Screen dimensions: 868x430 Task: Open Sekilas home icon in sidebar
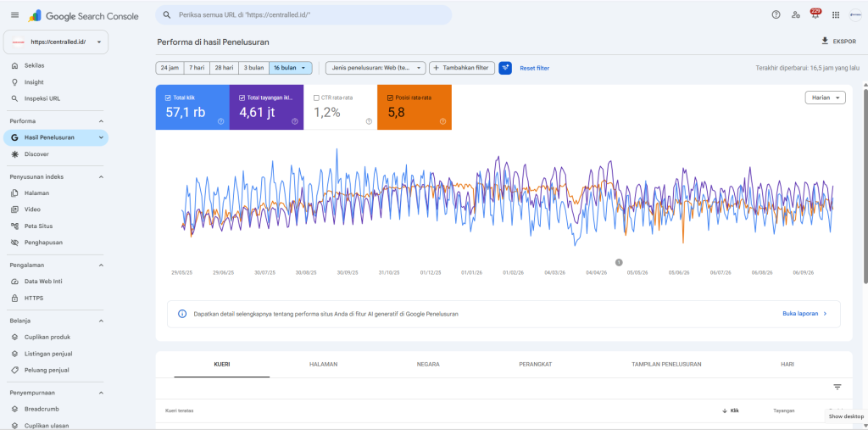(15, 65)
